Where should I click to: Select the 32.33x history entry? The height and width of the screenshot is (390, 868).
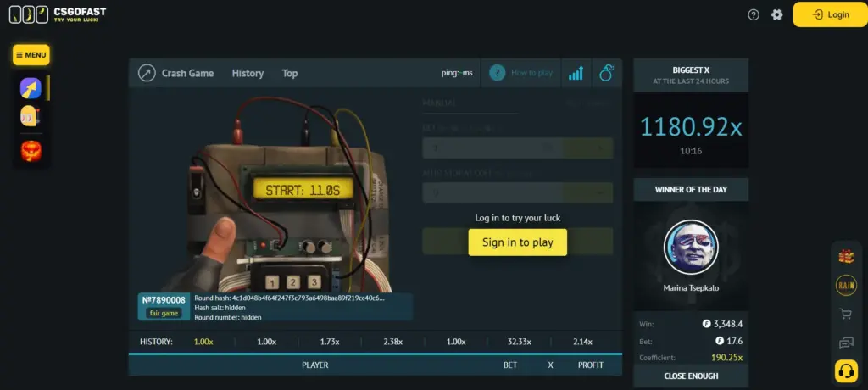coord(520,342)
